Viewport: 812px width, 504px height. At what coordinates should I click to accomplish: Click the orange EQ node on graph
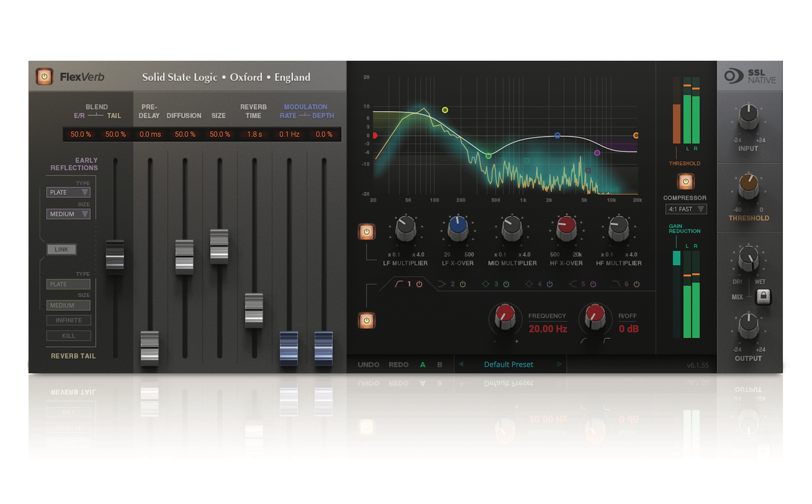coord(636,135)
